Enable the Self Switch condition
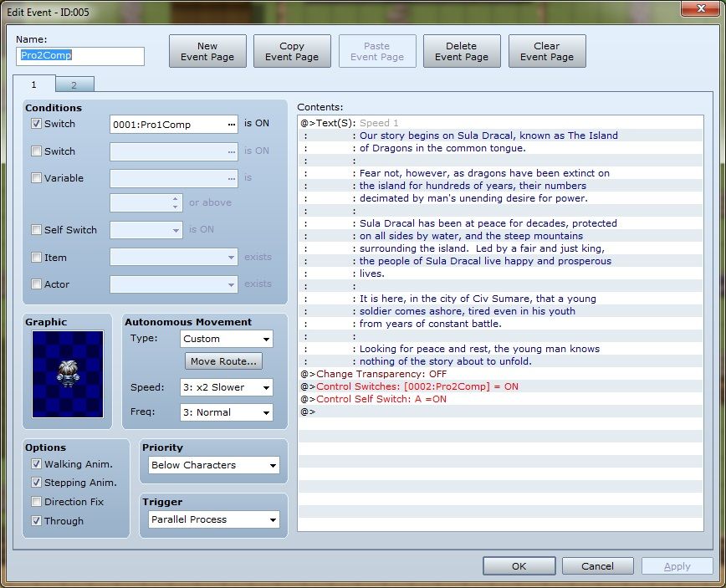 click(36, 230)
